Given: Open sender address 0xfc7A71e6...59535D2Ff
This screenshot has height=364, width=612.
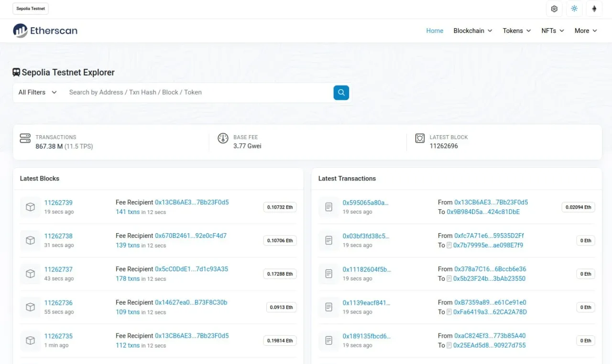Looking at the screenshot, I should coord(489,236).
